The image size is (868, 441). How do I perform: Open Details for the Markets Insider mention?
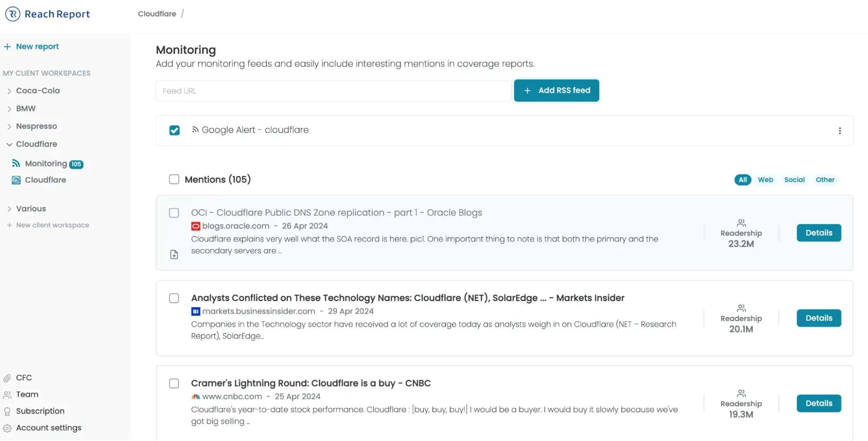(819, 318)
